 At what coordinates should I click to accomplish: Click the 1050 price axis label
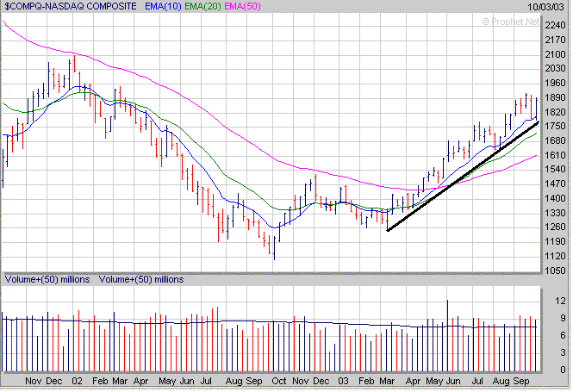(555, 271)
